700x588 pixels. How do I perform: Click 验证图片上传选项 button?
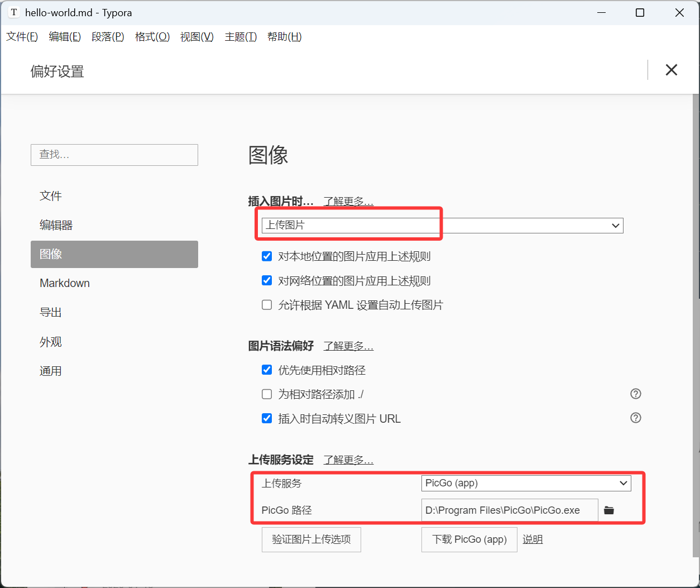click(x=311, y=539)
